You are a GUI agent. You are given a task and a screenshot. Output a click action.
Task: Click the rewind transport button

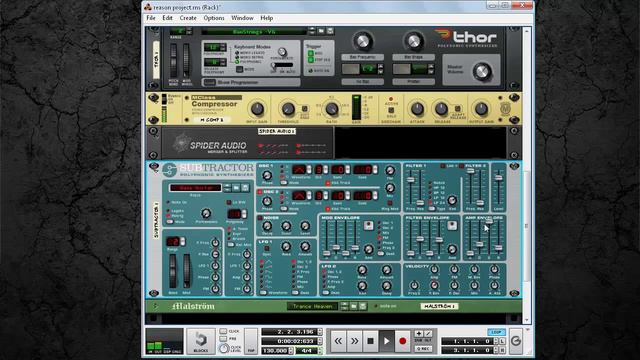click(338, 341)
